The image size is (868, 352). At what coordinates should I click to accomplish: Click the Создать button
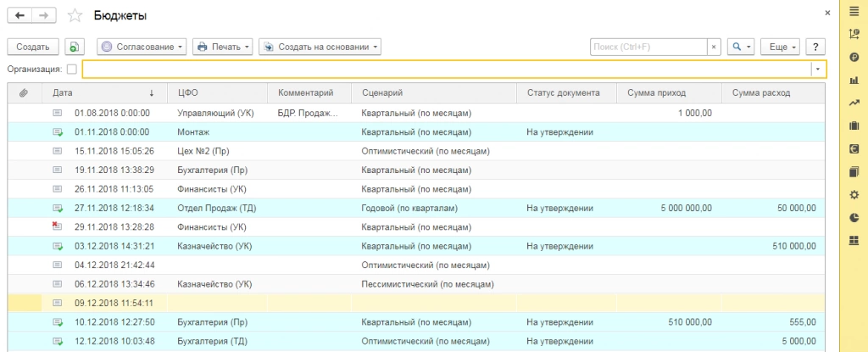tap(32, 47)
